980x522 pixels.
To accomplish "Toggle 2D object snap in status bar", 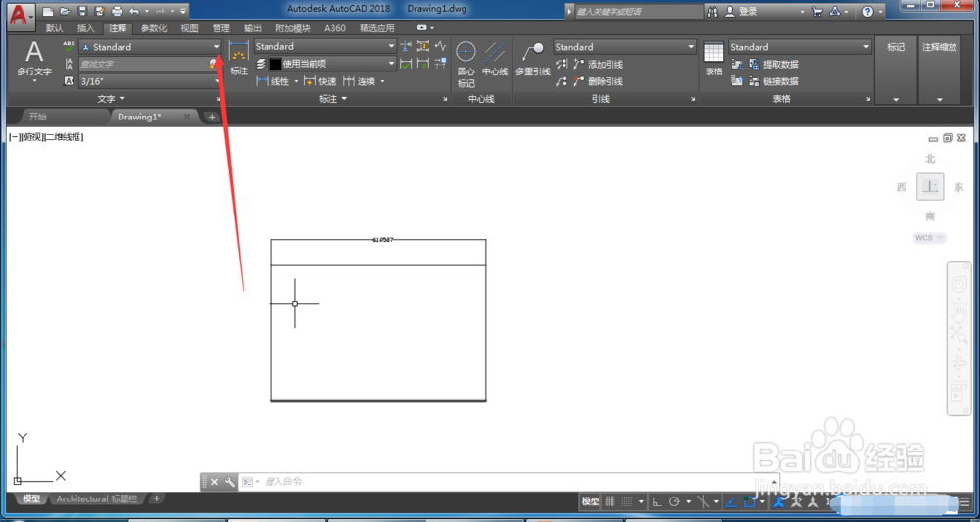I will pyautogui.click(x=750, y=501).
